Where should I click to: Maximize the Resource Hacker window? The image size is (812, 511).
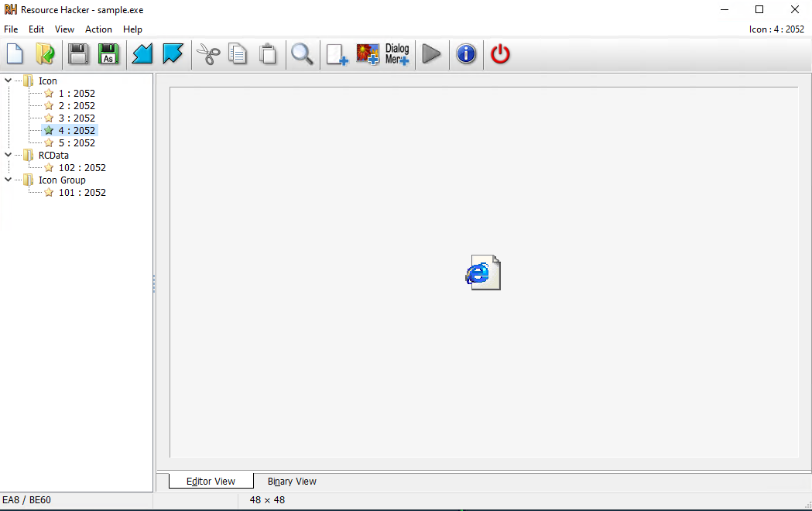coord(759,10)
